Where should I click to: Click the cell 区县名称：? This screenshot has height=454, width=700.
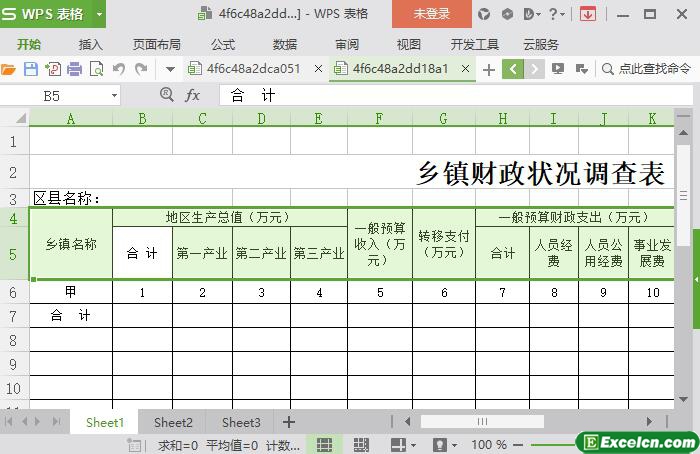67,198
